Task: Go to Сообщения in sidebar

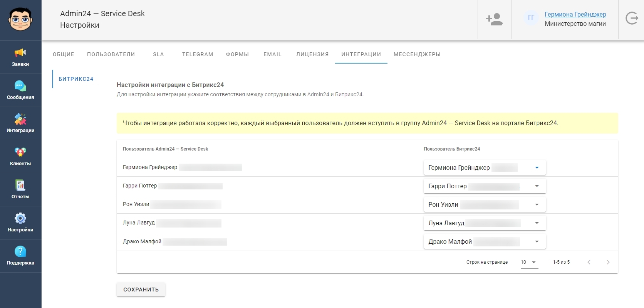Action: point(20,90)
